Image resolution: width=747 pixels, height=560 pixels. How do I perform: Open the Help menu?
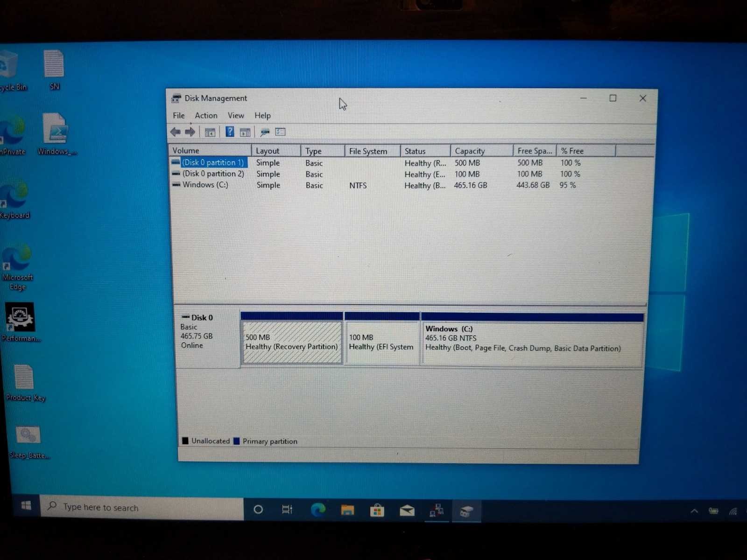click(262, 115)
